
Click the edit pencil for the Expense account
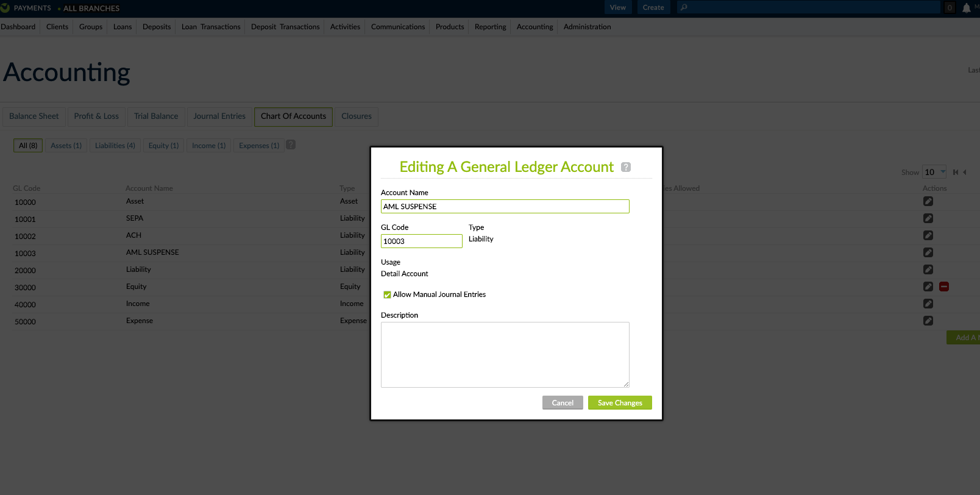(x=928, y=321)
